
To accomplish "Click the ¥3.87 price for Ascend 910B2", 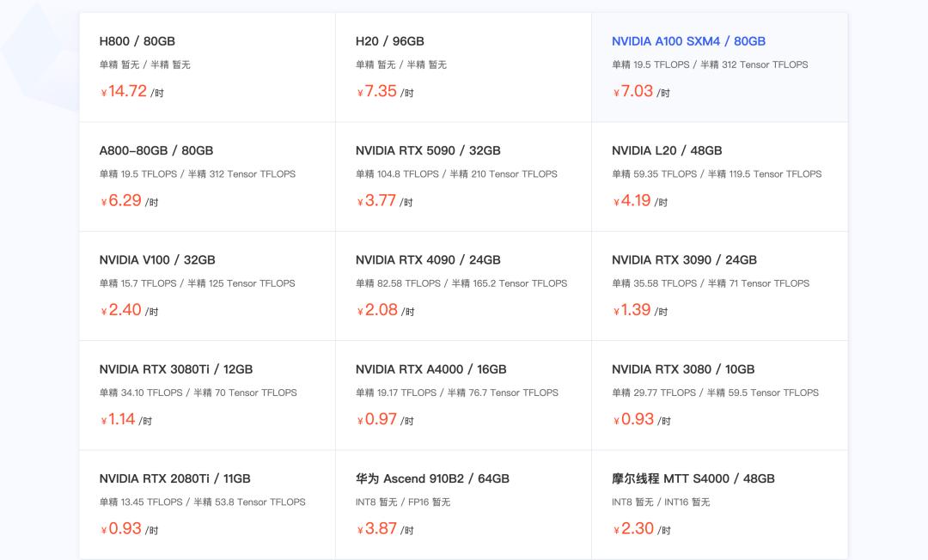I will [381, 529].
